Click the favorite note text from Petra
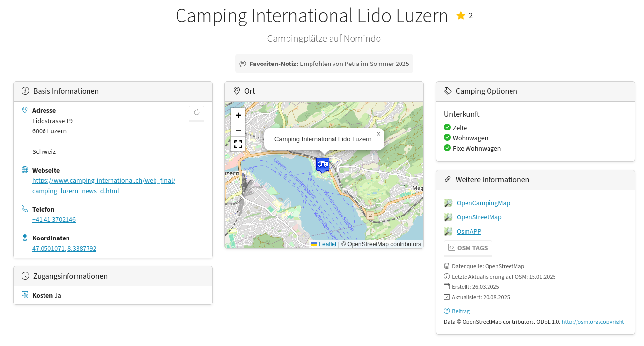644x346 pixels. (355, 64)
